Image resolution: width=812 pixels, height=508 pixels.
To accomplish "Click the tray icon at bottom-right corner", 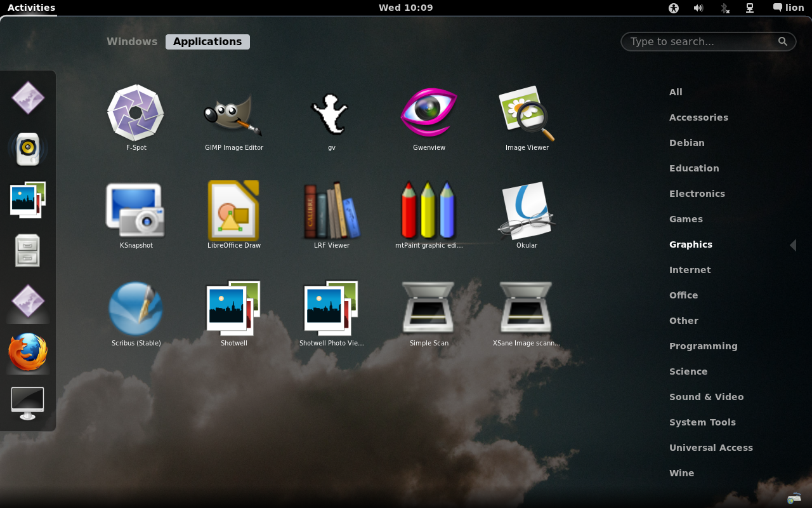I will [794, 498].
